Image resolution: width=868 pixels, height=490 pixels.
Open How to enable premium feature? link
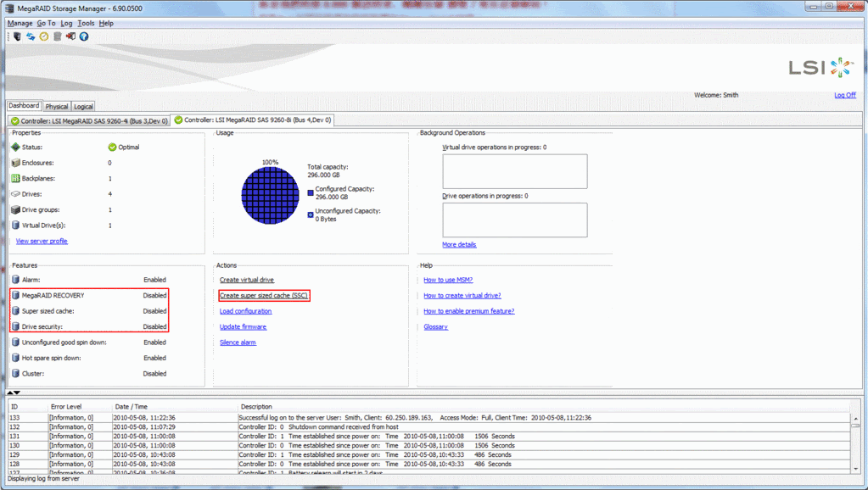click(469, 311)
